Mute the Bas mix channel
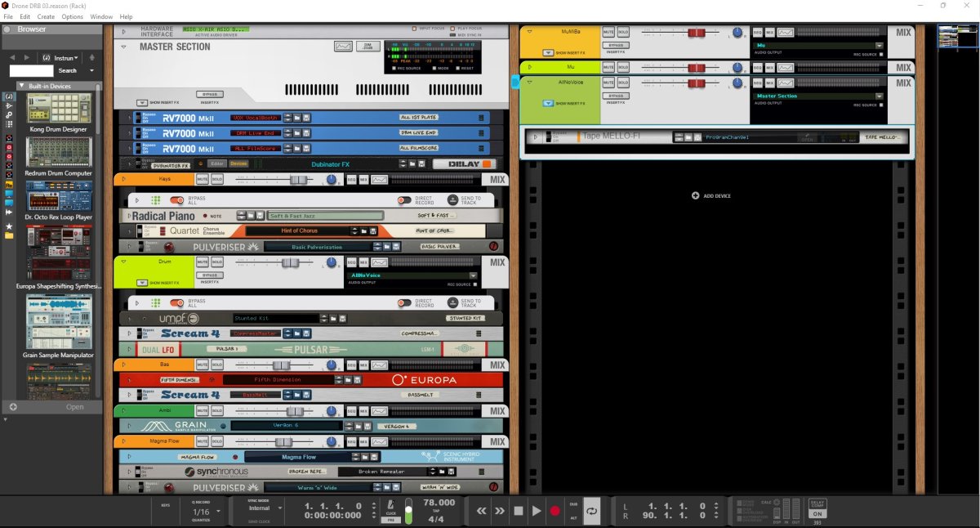The width and height of the screenshot is (980, 528). coord(203,365)
